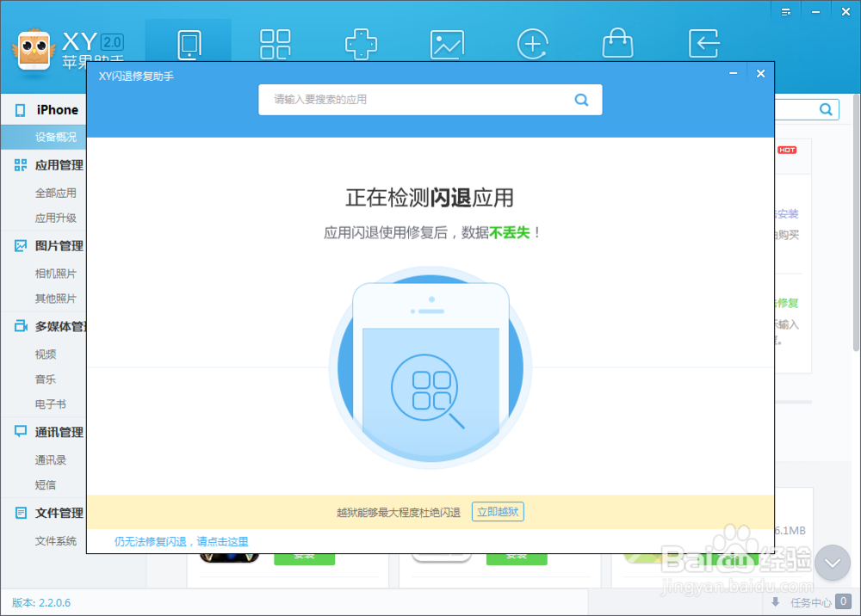Click the 文件管理 document icon

21,513
